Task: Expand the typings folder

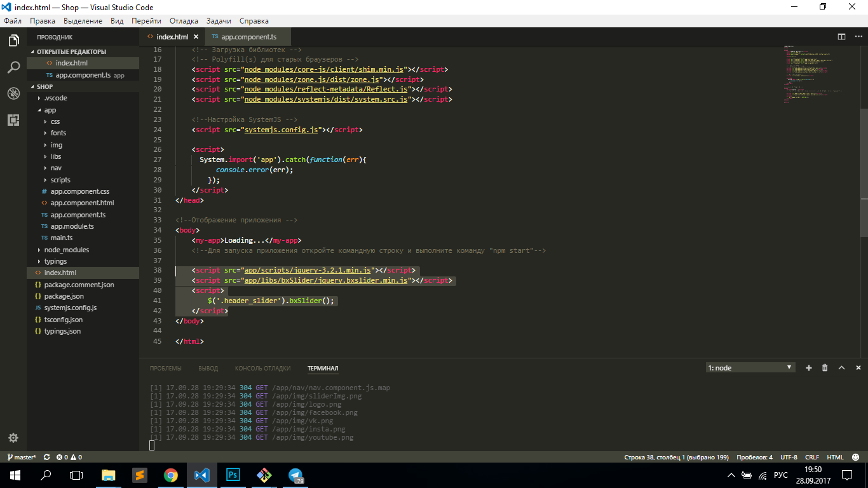Action: tap(55, 261)
